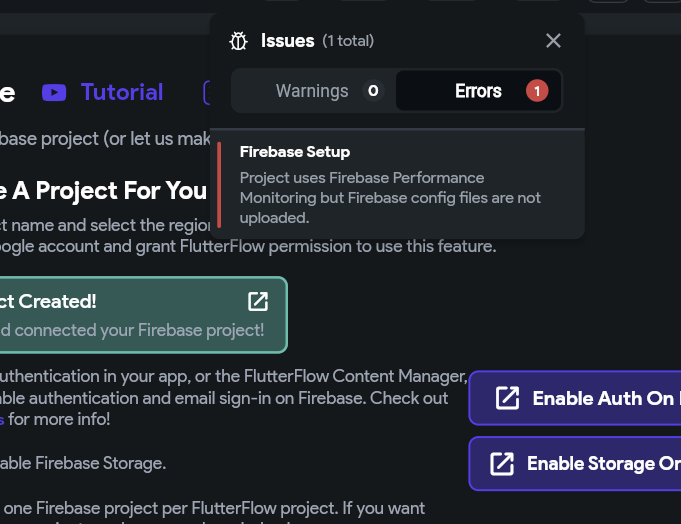
Task: Switch to the Errors tab
Action: pos(479,91)
